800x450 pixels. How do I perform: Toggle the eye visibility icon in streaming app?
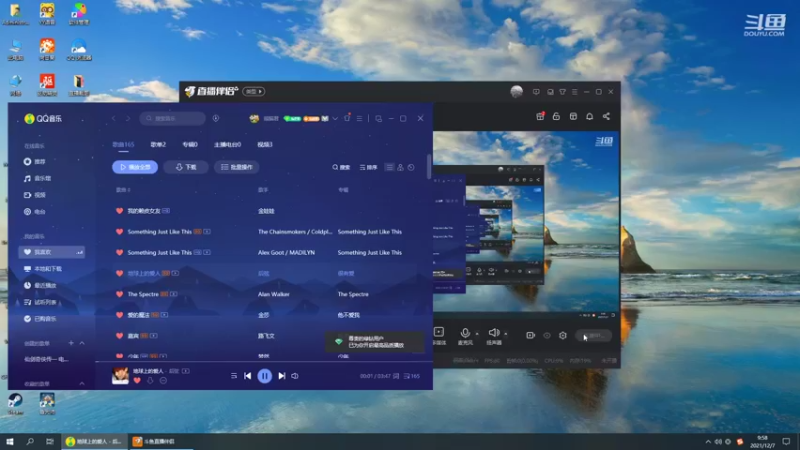[x=547, y=336]
